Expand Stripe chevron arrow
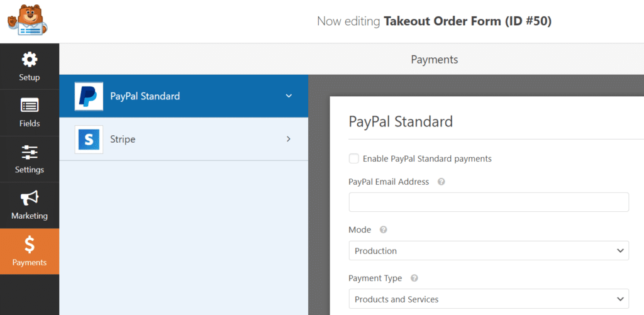644x315 pixels. pyautogui.click(x=288, y=139)
